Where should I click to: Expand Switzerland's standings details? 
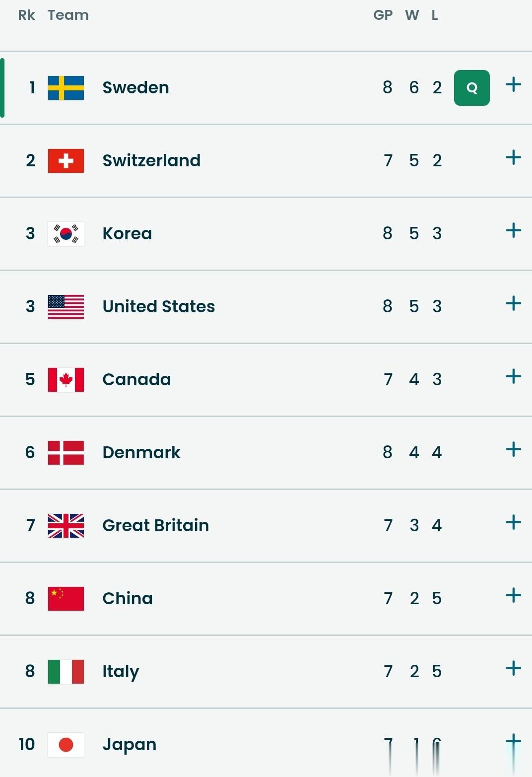[513, 158]
